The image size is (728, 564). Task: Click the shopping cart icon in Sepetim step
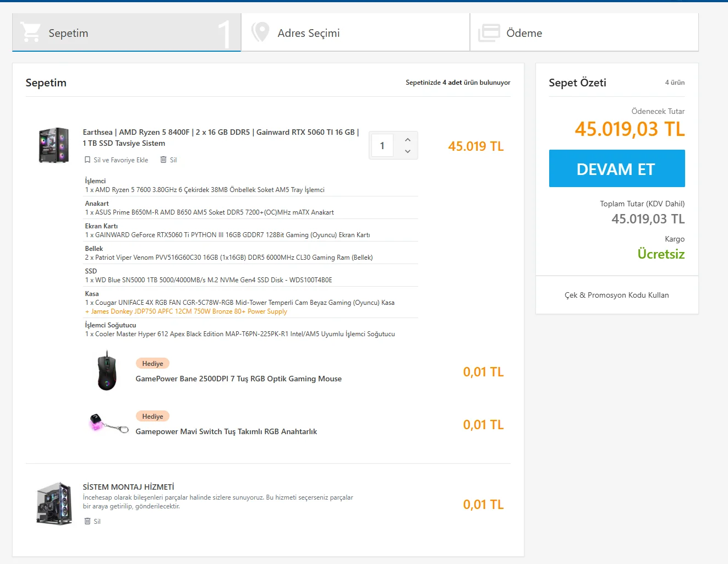(x=30, y=32)
